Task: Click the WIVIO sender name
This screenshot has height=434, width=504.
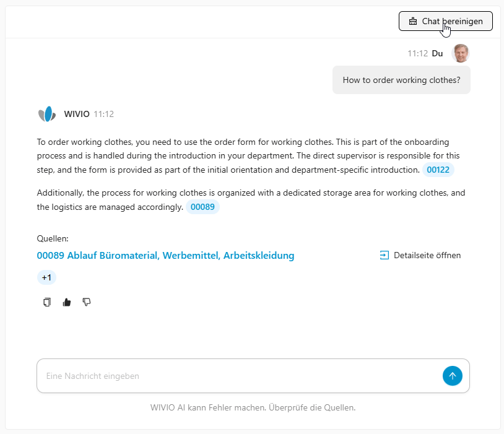Action: pos(77,114)
